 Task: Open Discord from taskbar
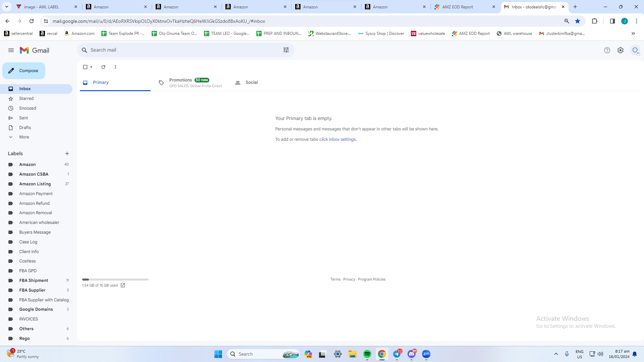(412, 354)
